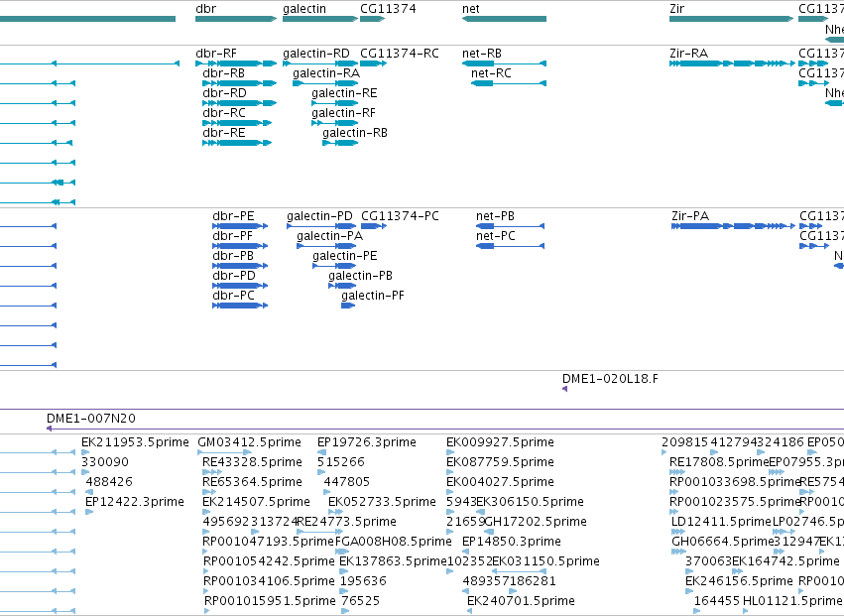Select EST GH17202.5prime

point(489,532)
